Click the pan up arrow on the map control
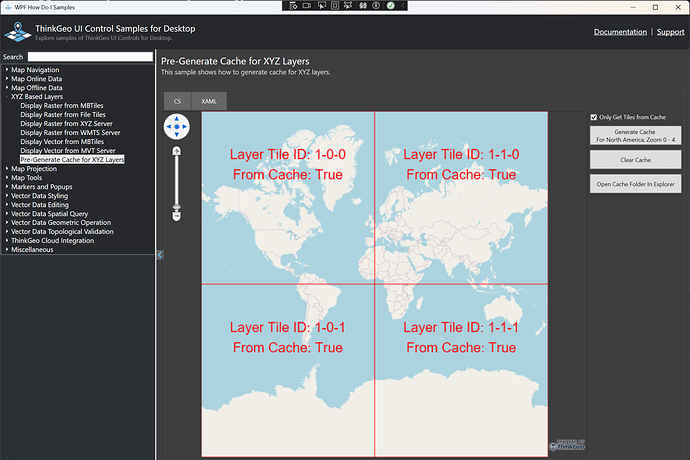The image size is (690, 460). coord(176,118)
